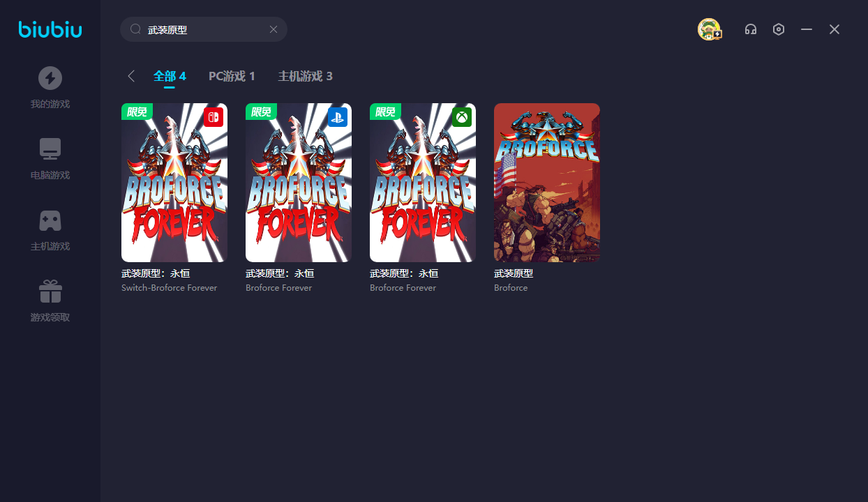
Task: Clear search text with X icon
Action: (274, 29)
